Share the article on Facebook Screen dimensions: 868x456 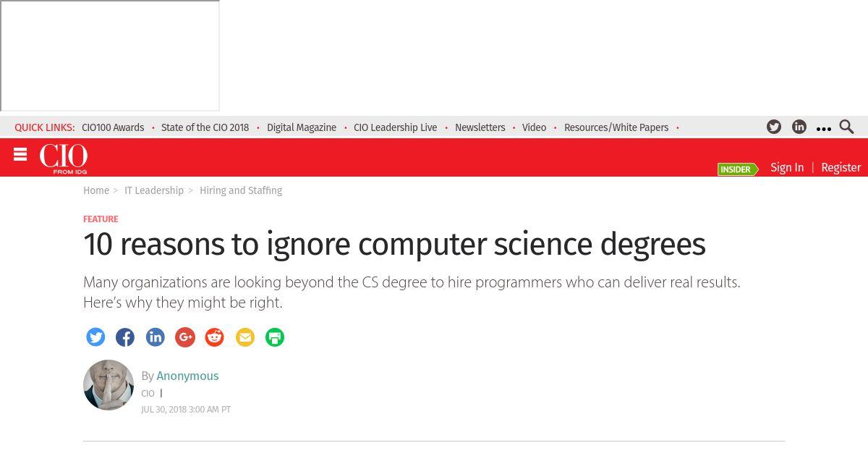pyautogui.click(x=125, y=337)
